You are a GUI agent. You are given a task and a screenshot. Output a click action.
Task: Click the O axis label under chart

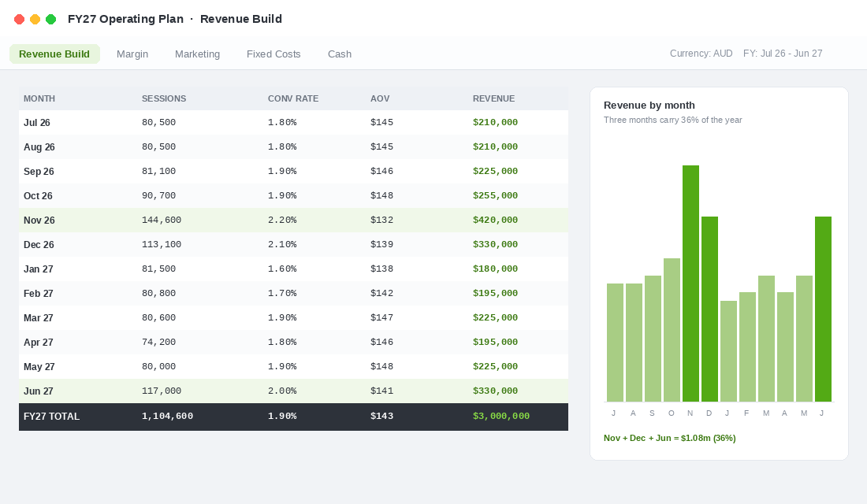[x=672, y=413]
